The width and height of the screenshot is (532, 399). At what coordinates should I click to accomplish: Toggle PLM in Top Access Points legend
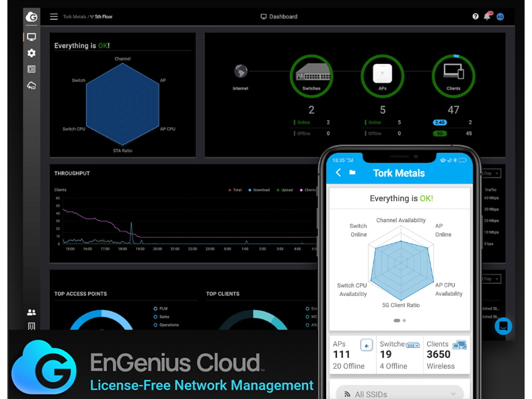161,308
